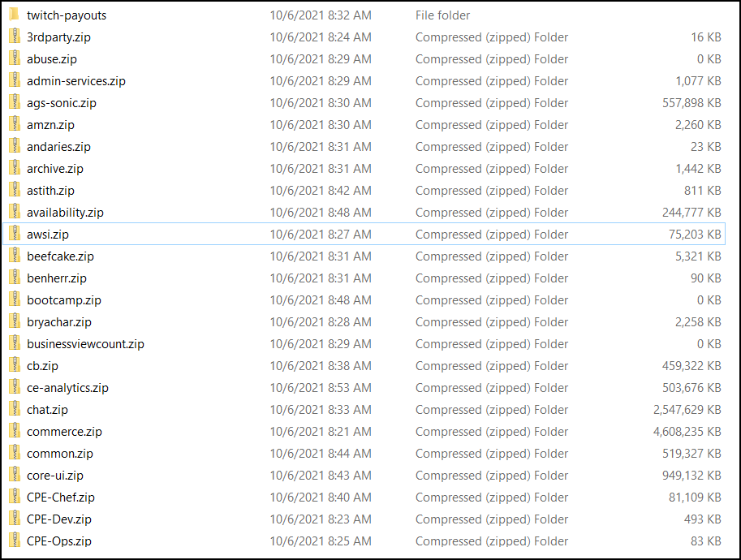Image resolution: width=741 pixels, height=560 pixels.
Task: Click the CPE-Ops.zip file icon
Action: 15,541
